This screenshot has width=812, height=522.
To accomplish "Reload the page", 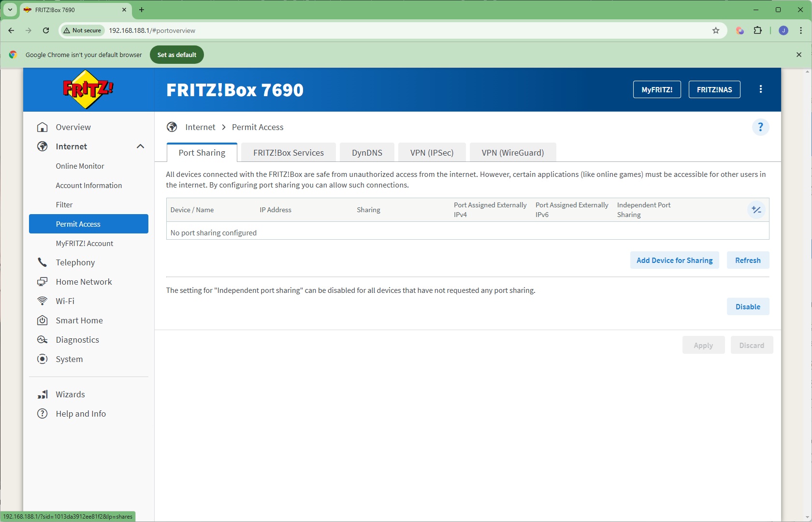I will pos(46,30).
